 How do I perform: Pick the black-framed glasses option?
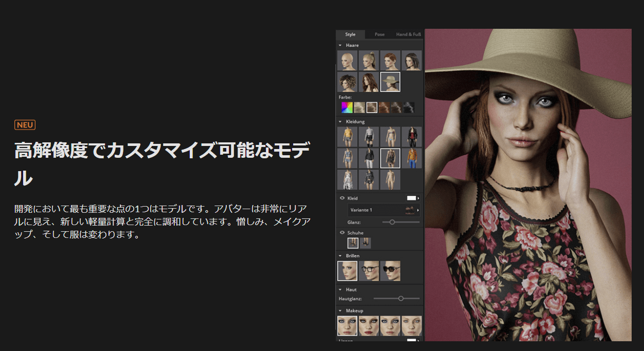point(369,271)
